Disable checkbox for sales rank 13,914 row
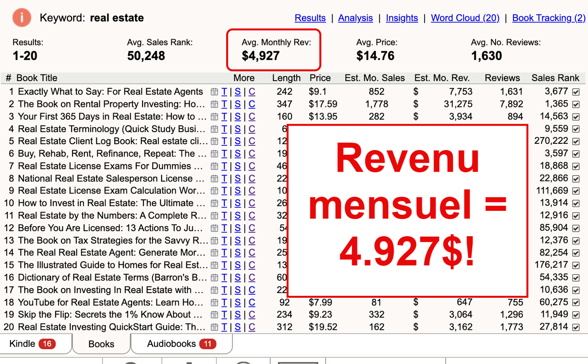The width and height of the screenshot is (588, 364). click(576, 204)
